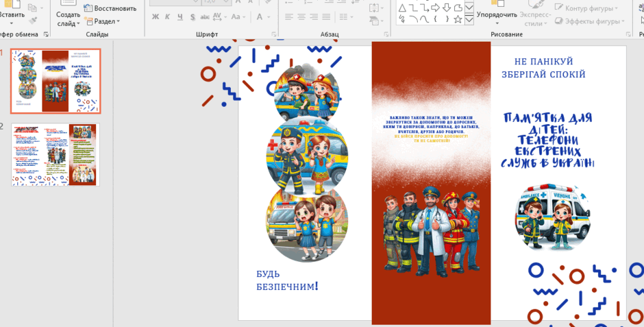Toggle strikethrough abc formatting
Image resolution: width=644 pixels, height=327 pixels.
tap(205, 17)
